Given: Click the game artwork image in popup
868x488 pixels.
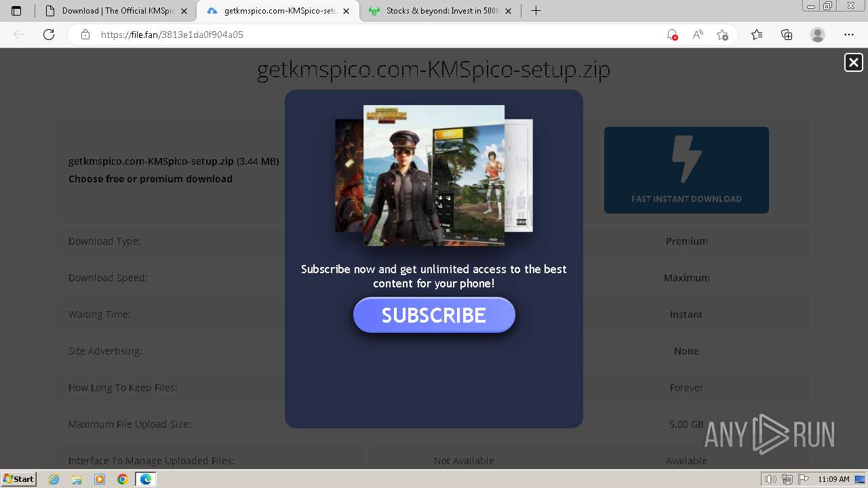Looking at the screenshot, I should (434, 175).
